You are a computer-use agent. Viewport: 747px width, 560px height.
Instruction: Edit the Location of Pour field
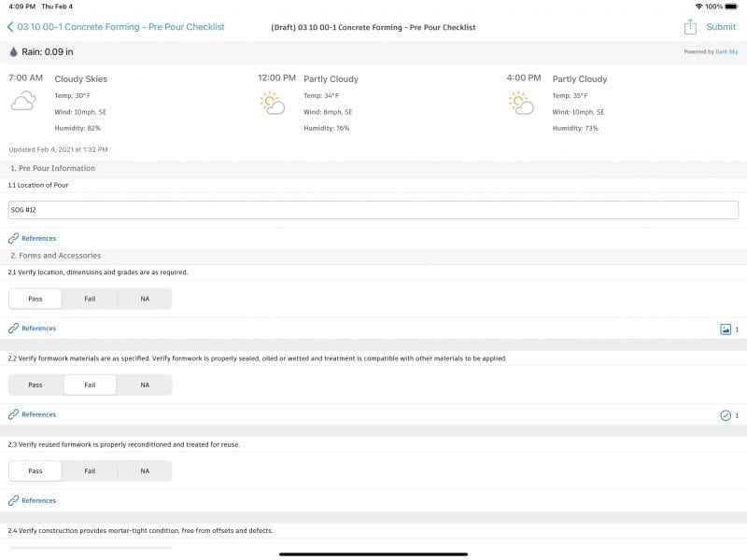coord(373,210)
